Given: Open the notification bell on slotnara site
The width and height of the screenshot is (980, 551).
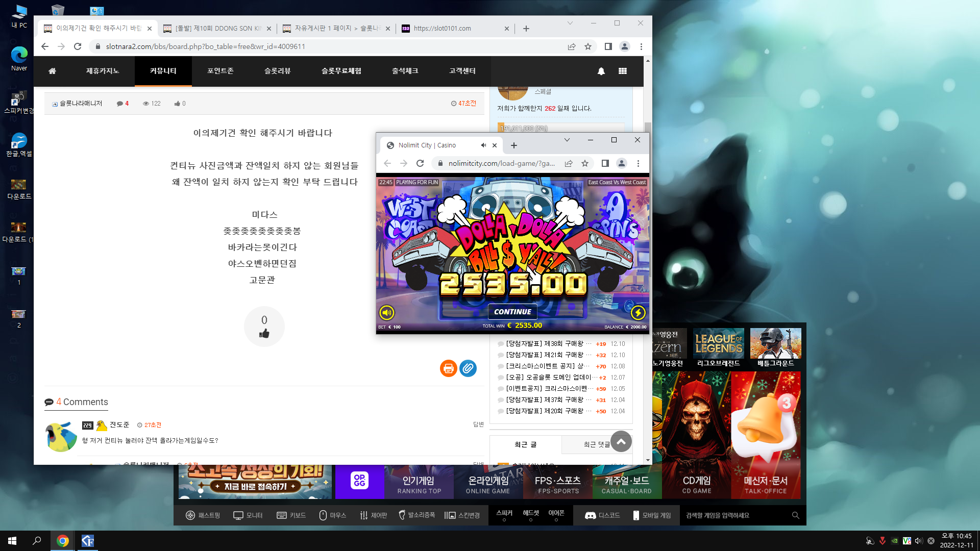Looking at the screenshot, I should tap(601, 71).
